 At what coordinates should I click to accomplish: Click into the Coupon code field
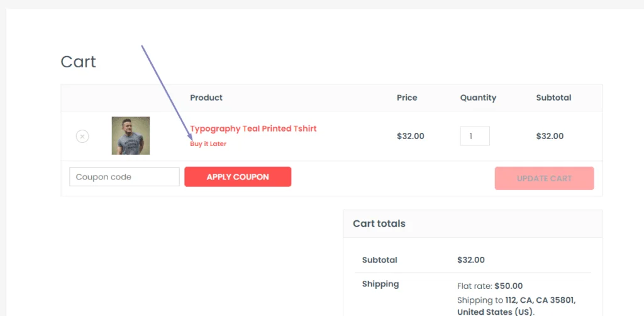coord(125,177)
